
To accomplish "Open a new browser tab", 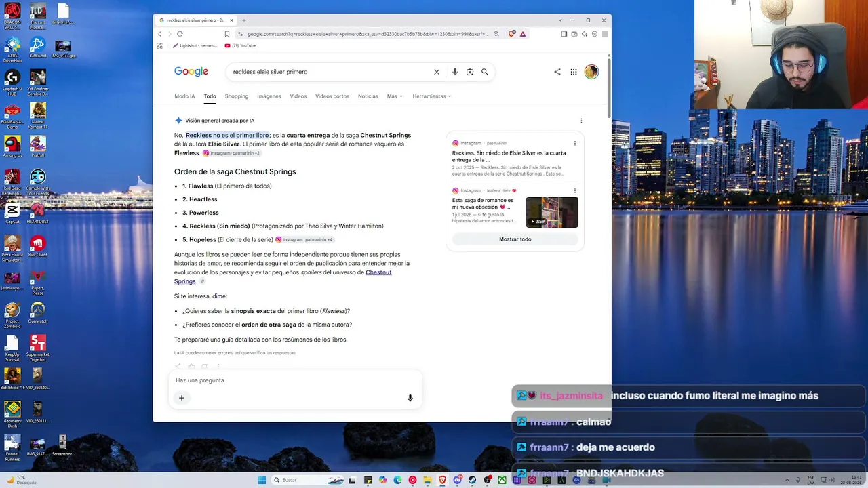I will pyautogui.click(x=244, y=20).
